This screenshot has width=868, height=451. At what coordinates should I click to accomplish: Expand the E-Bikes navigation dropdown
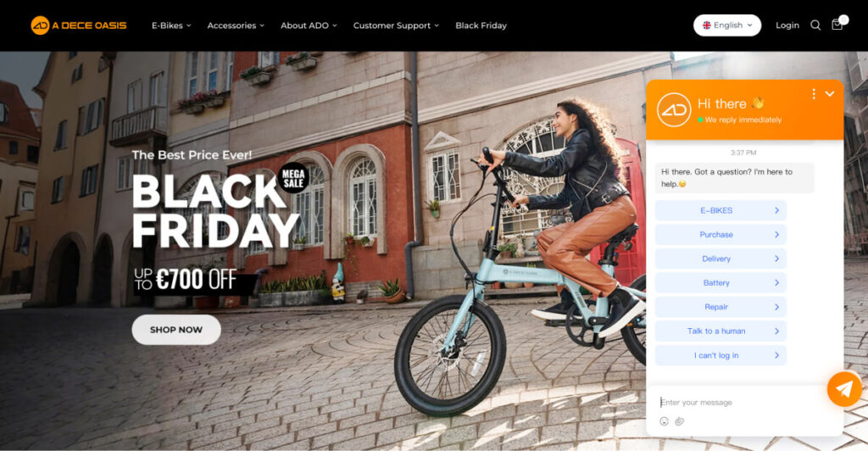pyautogui.click(x=171, y=25)
